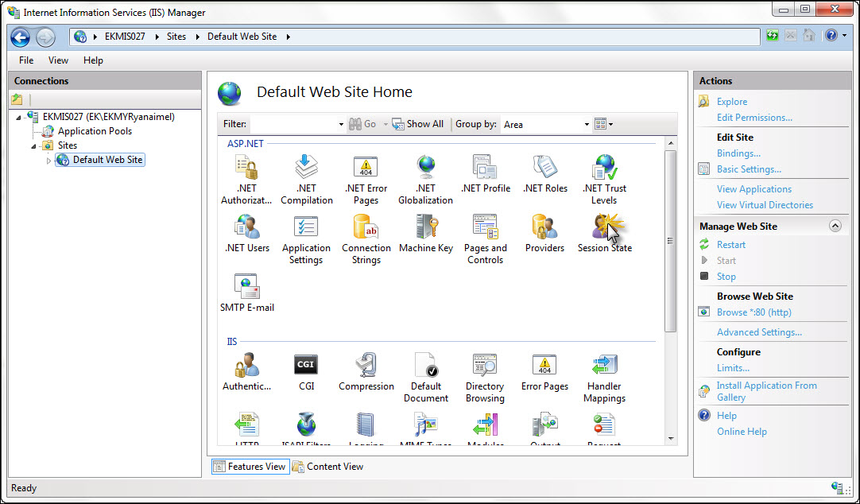This screenshot has height=504, width=860.
Task: Restart the web site
Action: click(x=731, y=245)
